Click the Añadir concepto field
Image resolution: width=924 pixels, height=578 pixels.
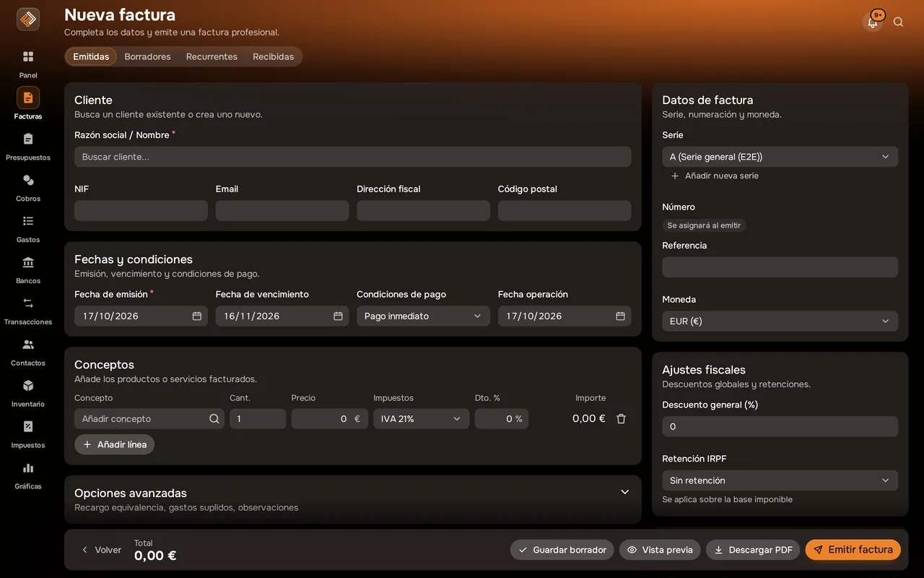pyautogui.click(x=149, y=419)
